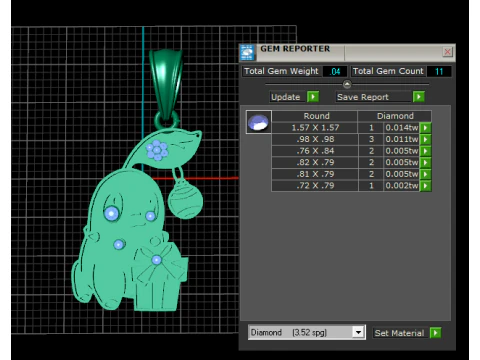480x360 pixels.
Task: Click the 0.011tw weight cell
Action: point(402,139)
